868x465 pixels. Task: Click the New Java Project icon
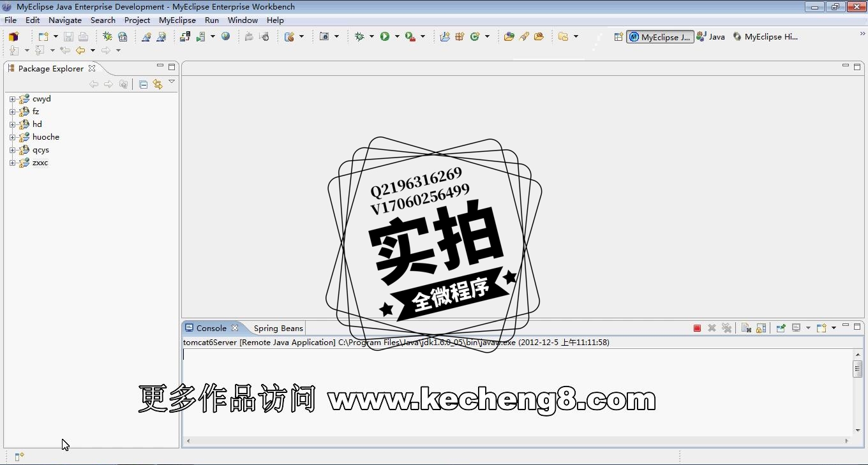pyautogui.click(x=445, y=36)
